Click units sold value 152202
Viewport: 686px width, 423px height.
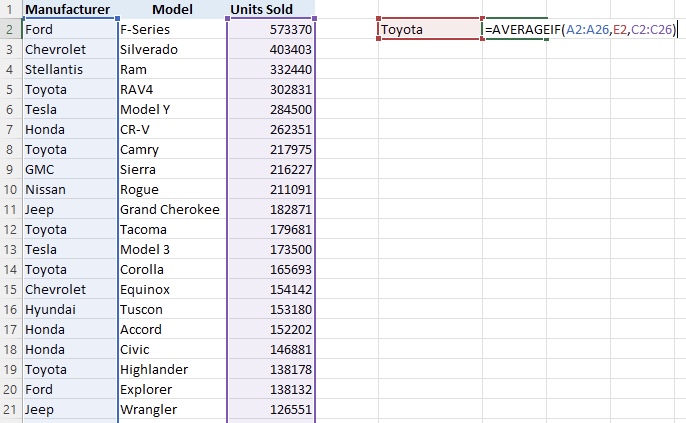pyautogui.click(x=271, y=329)
